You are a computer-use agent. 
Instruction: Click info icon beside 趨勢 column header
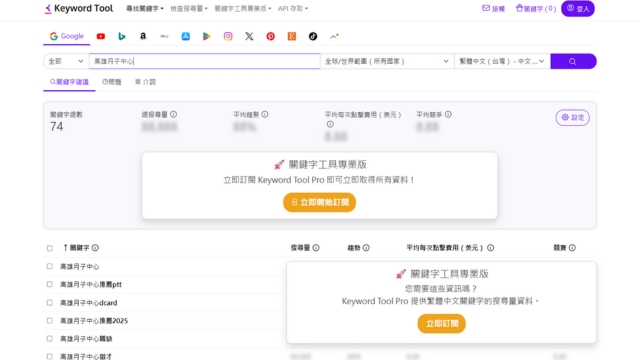pos(366,248)
